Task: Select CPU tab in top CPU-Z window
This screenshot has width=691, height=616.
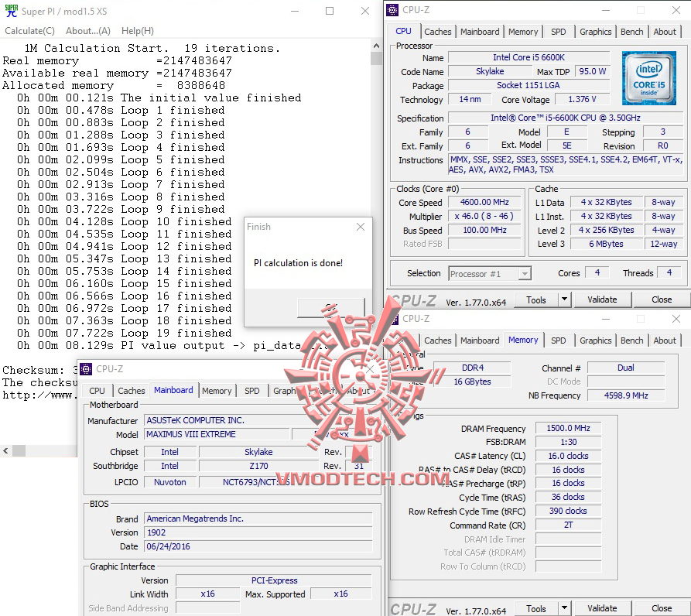Action: [x=403, y=31]
